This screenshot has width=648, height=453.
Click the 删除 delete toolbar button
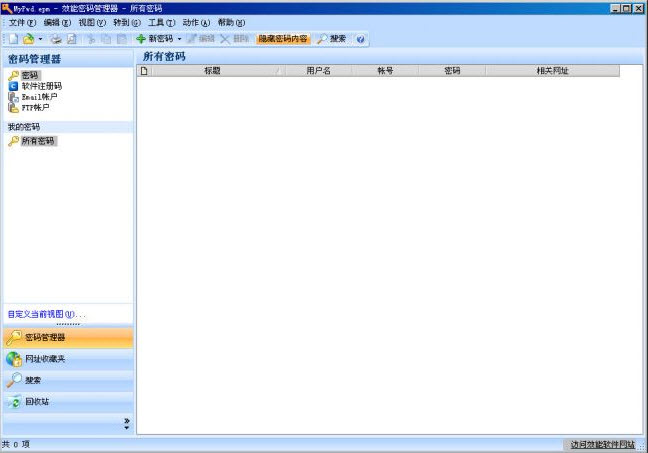click(x=234, y=39)
